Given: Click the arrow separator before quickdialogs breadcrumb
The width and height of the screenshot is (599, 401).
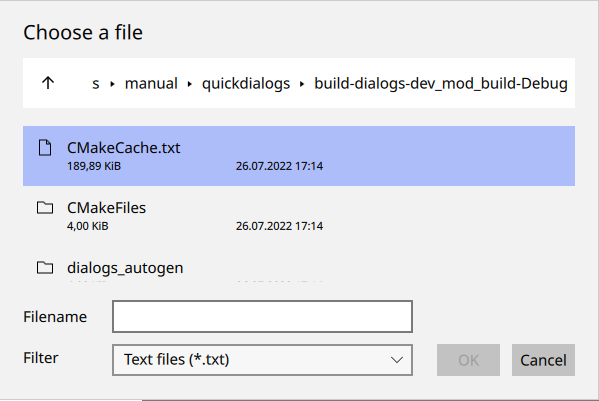Looking at the screenshot, I should pos(189,84).
